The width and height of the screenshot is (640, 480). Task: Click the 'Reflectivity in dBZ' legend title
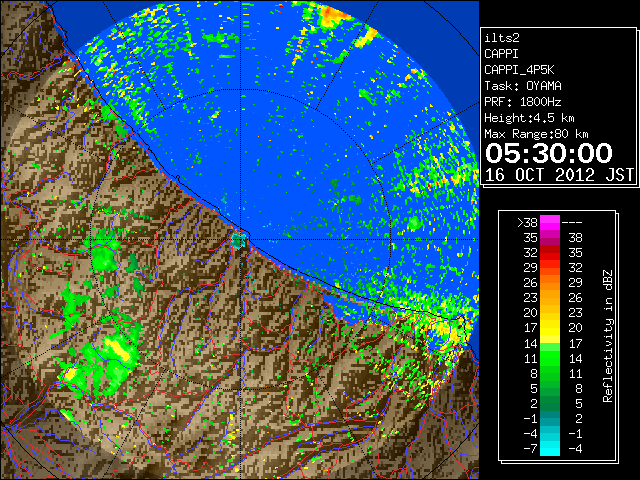608,336
